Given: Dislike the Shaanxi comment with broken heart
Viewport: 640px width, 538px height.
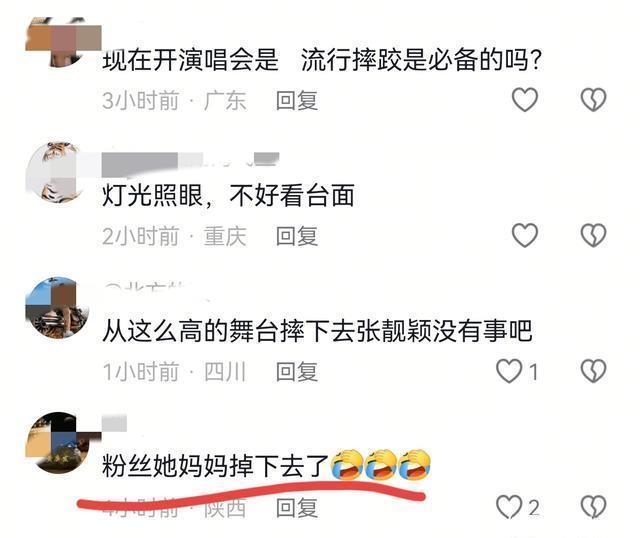Looking at the screenshot, I should tap(593, 507).
